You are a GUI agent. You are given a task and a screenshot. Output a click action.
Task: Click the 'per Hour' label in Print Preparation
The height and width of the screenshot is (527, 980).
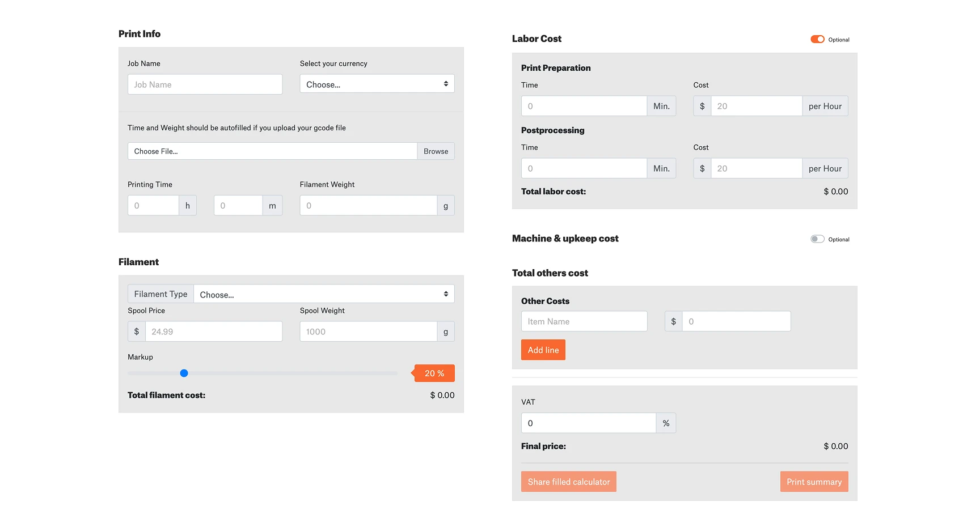pos(825,106)
